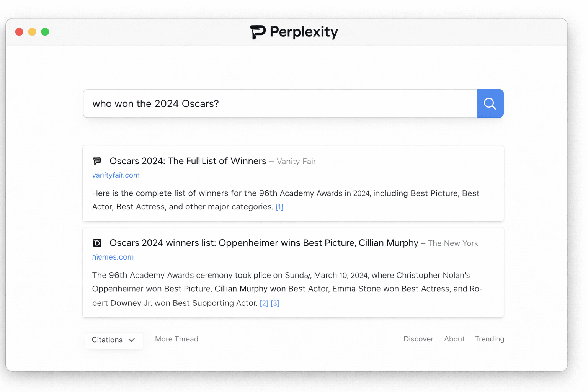The height and width of the screenshot is (392, 588).
Task: Expand citations using the chevron arrow
Action: click(x=131, y=340)
